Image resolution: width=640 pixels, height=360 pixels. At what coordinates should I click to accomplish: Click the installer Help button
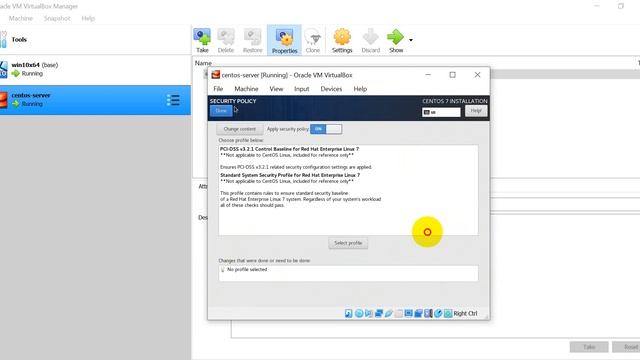(476, 111)
